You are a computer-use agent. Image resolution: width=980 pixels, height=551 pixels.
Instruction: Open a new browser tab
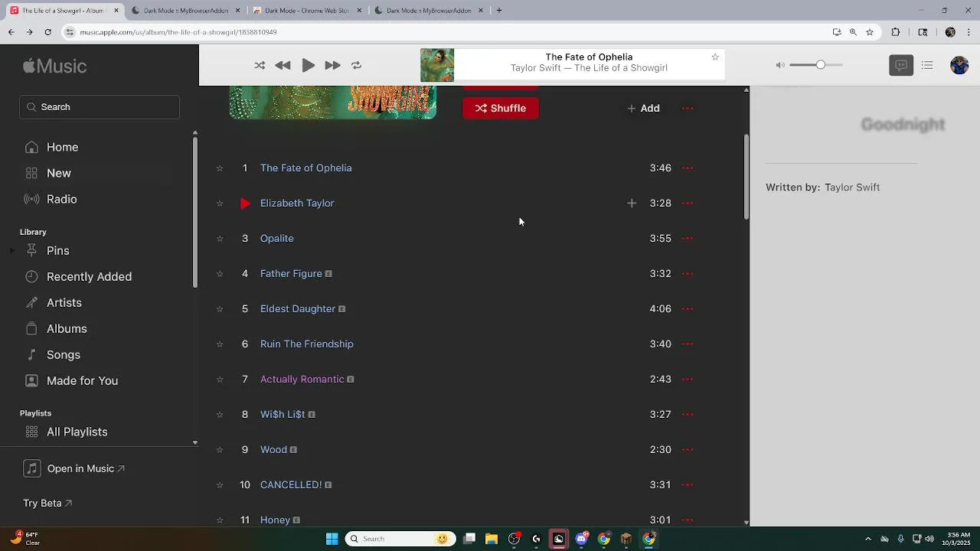pyautogui.click(x=499, y=11)
